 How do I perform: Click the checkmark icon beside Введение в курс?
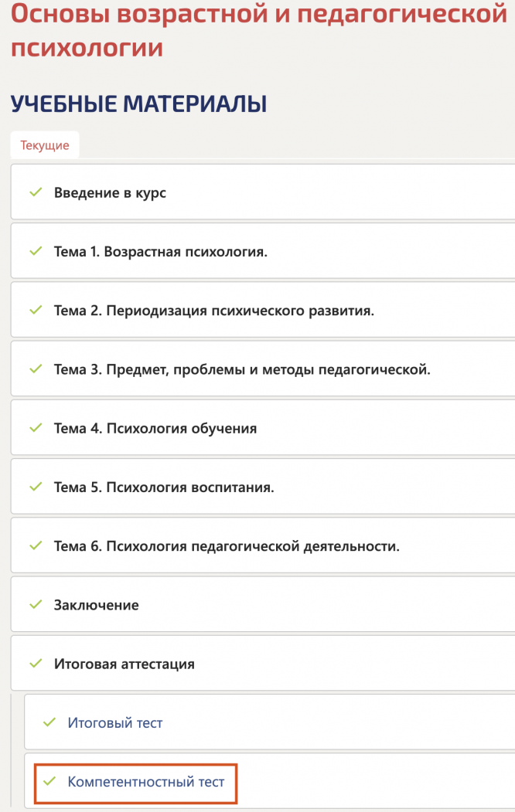[x=34, y=192]
